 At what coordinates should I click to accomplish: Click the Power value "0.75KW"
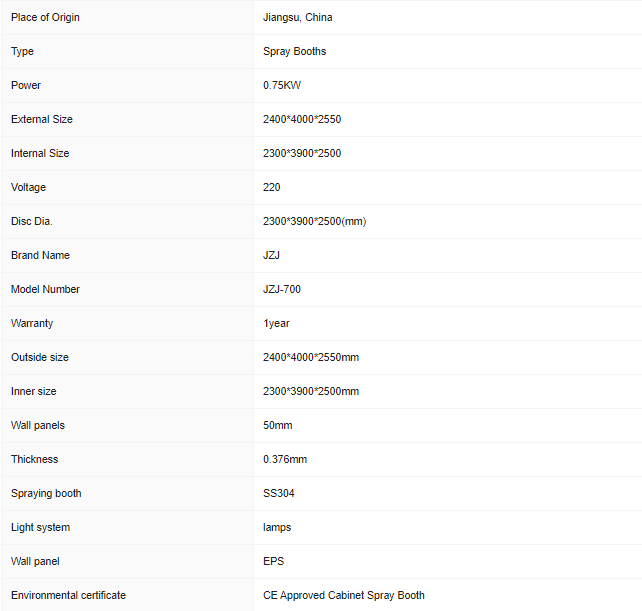point(282,85)
